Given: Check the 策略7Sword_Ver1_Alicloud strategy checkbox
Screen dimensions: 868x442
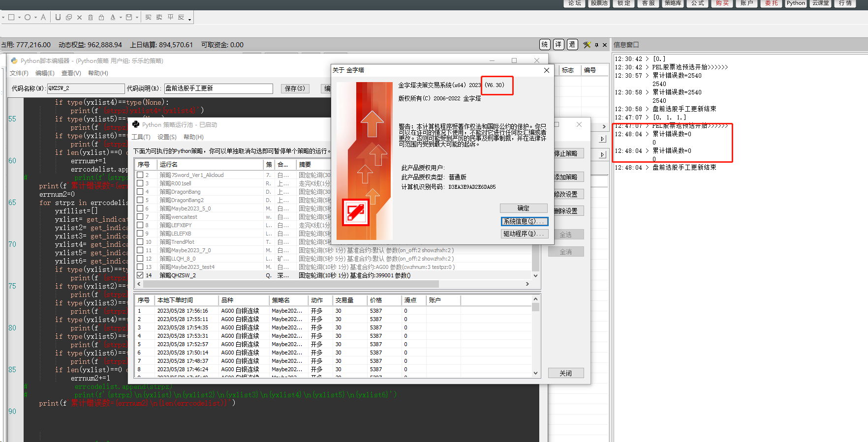Looking at the screenshot, I should pyautogui.click(x=140, y=175).
